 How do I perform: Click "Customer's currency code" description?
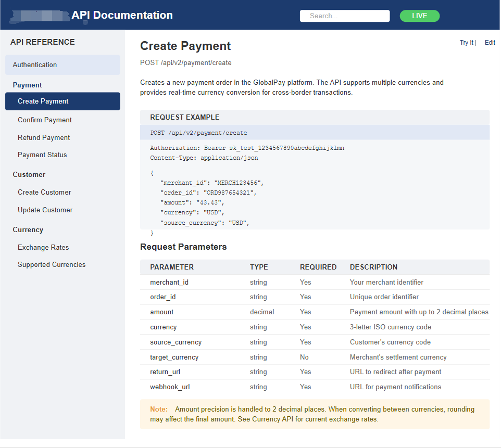[390, 342]
